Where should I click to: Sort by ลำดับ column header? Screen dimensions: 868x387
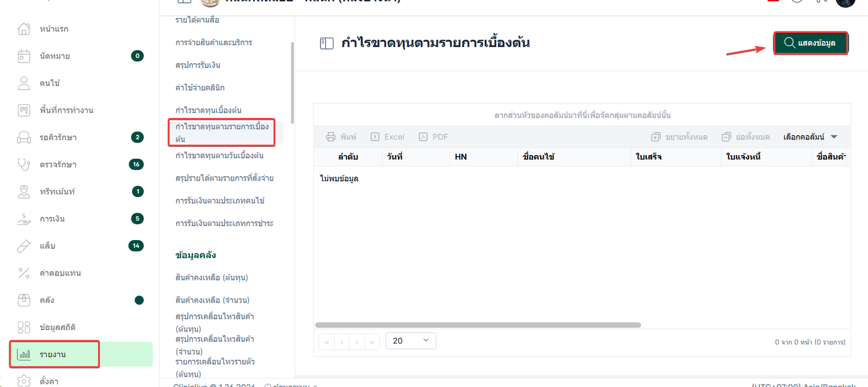point(348,157)
